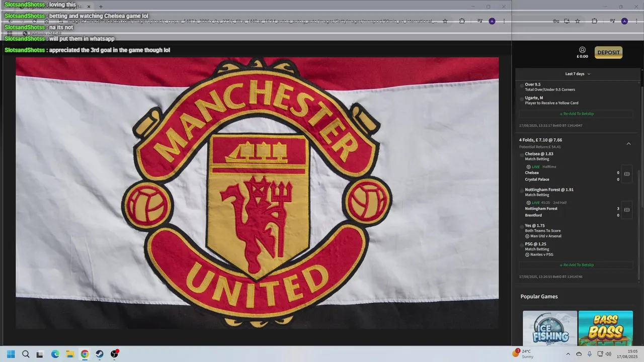Screen dimensions: 644x362
Task: Open Bass Boss game thumbnail
Action: 606,328
